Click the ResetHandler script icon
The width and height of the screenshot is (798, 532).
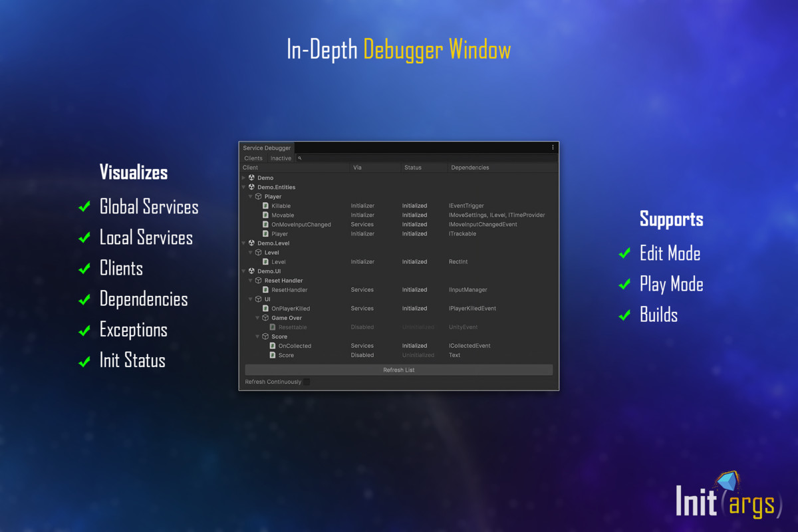(266, 289)
